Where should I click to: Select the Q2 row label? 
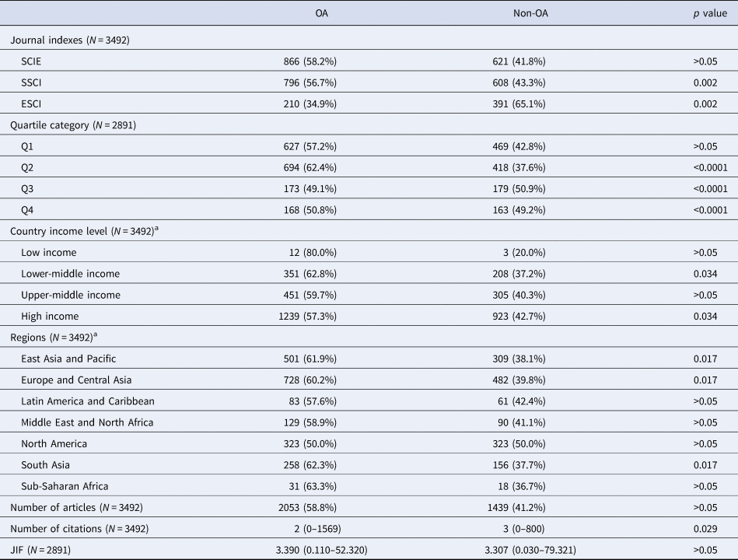click(x=29, y=166)
